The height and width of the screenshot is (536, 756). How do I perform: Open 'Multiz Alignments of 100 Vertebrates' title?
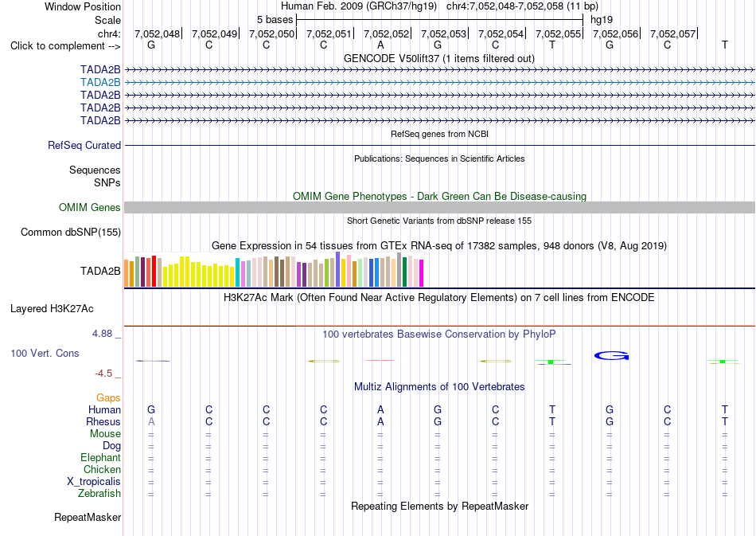(439, 386)
